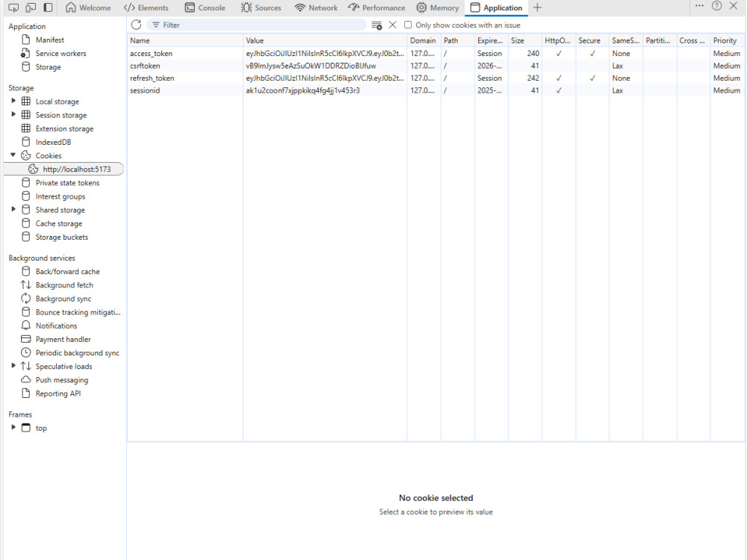Open DevTools customize ellipsis menu
747x560 pixels.
coord(699,6)
